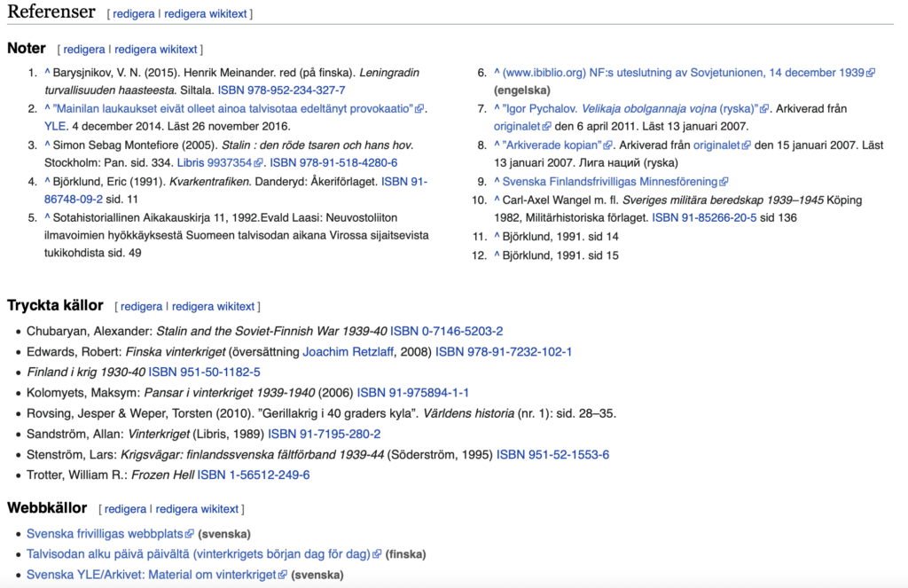The height and width of the screenshot is (588, 908).
Task: Click caret back-reference for Björklund sid 15
Action: (x=497, y=255)
